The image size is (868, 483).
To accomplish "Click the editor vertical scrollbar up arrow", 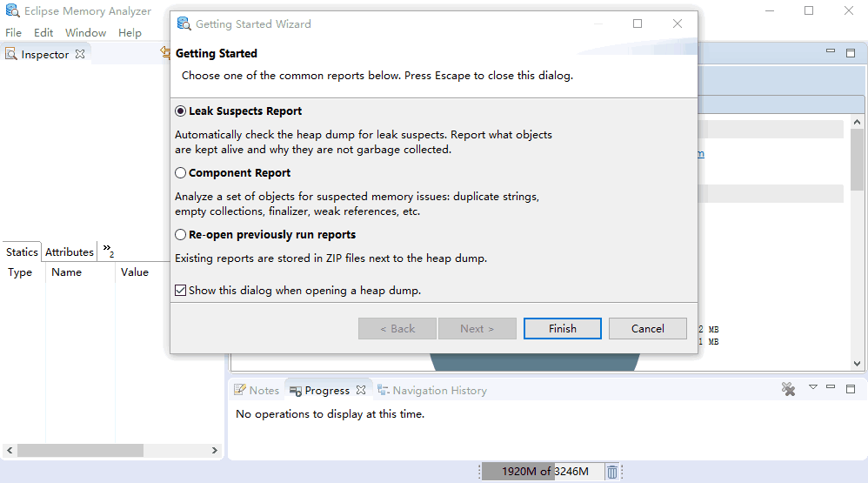I will click(x=857, y=122).
